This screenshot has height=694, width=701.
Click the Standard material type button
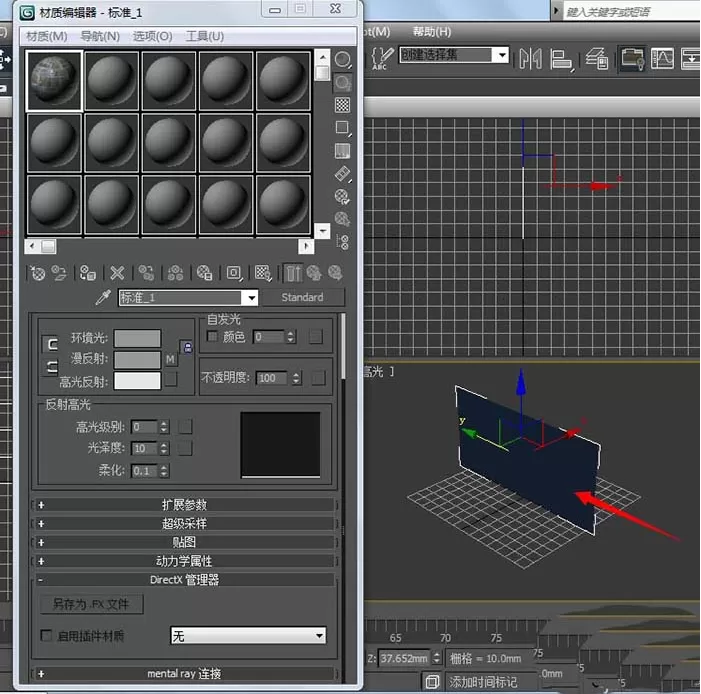[303, 297]
